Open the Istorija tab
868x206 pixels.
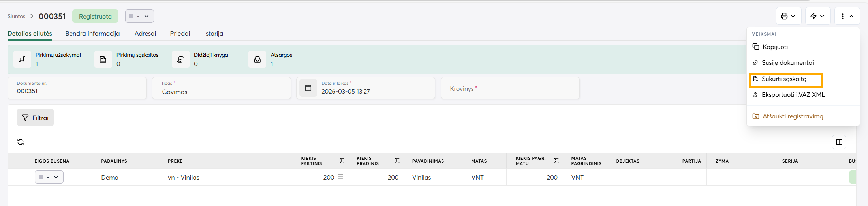point(213,34)
